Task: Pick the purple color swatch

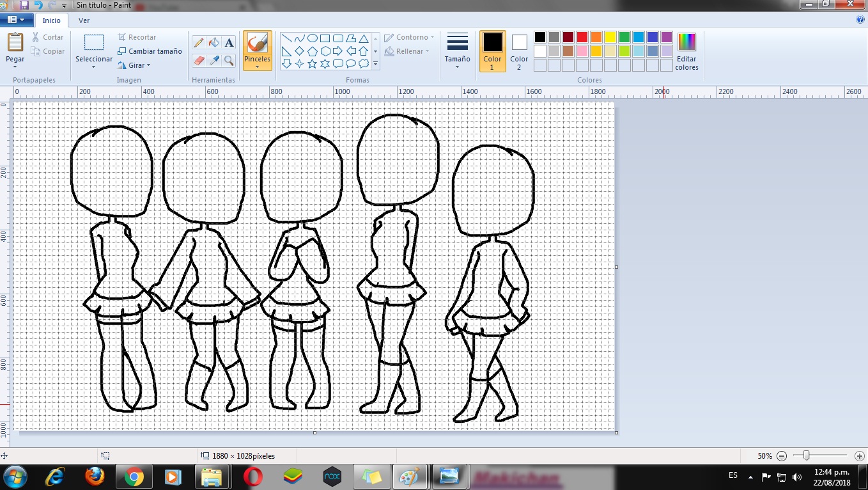Action: (667, 37)
